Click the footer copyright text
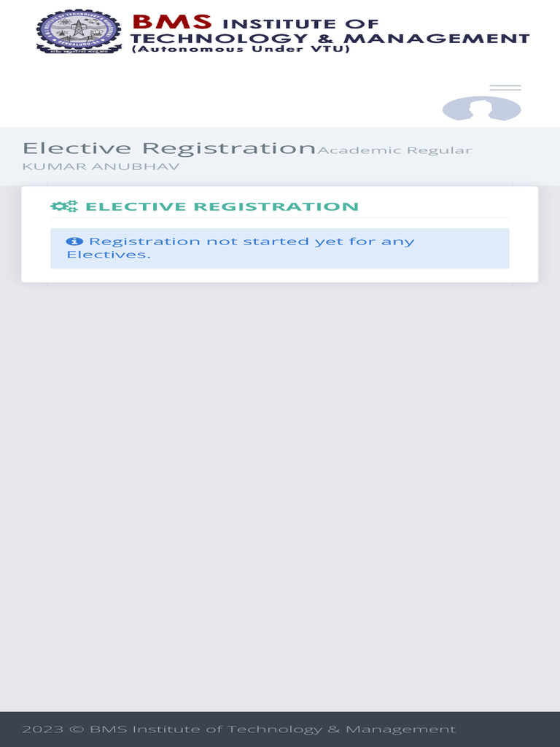The image size is (560, 747). (238, 729)
